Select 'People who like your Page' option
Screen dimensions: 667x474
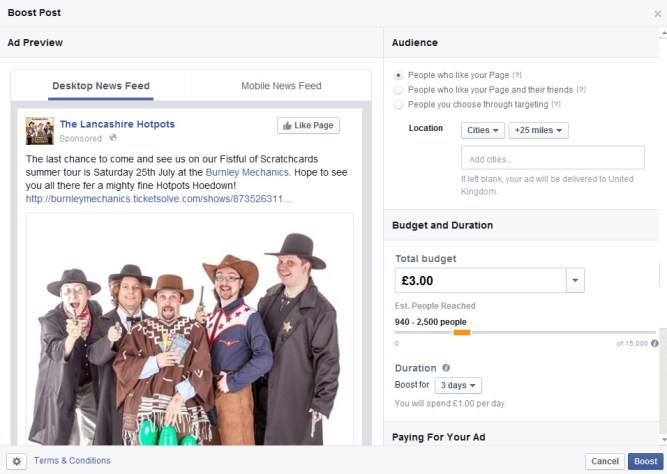(x=399, y=75)
